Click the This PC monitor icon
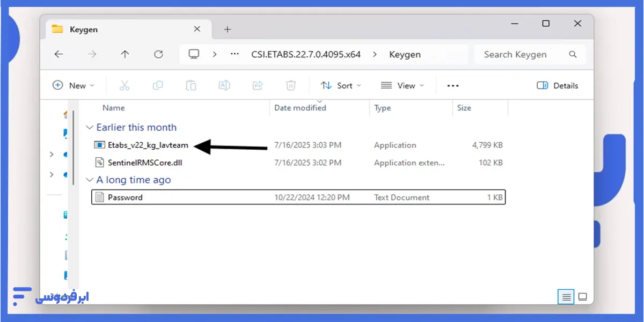644x322 pixels. point(194,54)
